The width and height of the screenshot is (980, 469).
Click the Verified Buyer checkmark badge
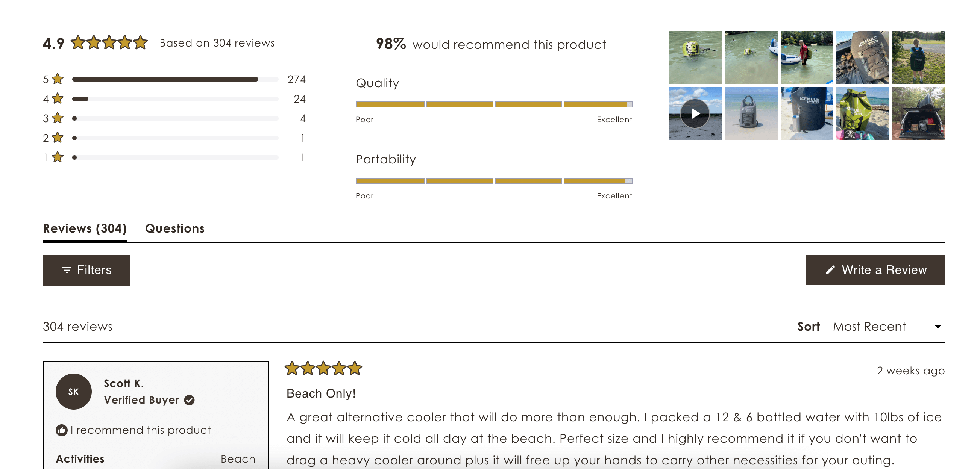pyautogui.click(x=190, y=400)
